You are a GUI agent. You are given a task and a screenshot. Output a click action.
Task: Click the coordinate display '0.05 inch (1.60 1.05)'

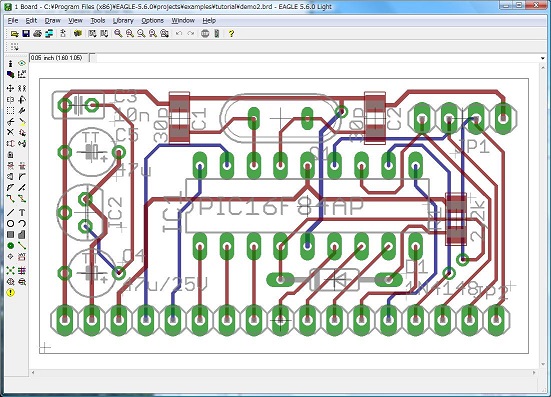[x=57, y=58]
